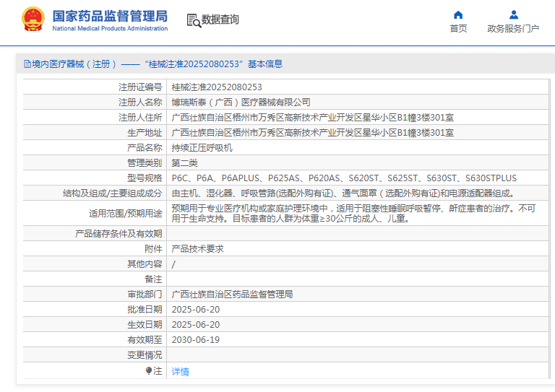Screen dimensions: 555x392
Task: Click the 首页 house icon
Action: click(458, 14)
